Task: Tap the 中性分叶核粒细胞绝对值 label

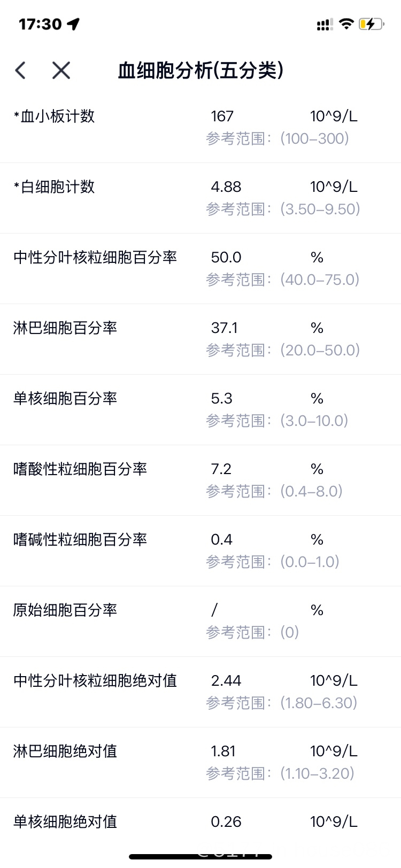Action: coord(95,680)
